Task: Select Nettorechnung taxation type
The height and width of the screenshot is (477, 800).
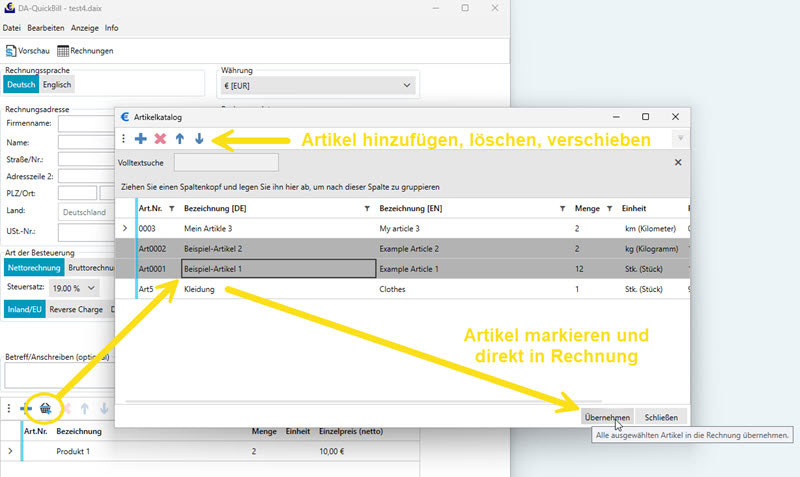Action: point(34,268)
